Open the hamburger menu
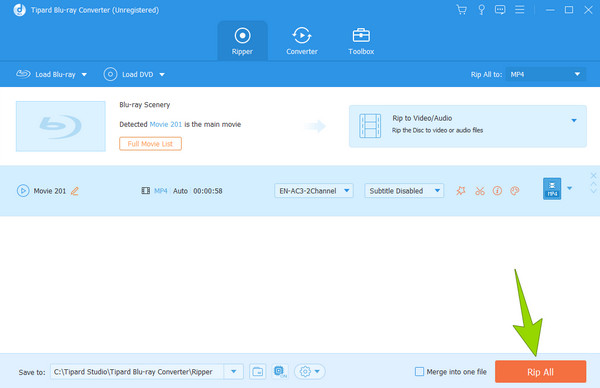The image size is (600, 388). [519, 10]
